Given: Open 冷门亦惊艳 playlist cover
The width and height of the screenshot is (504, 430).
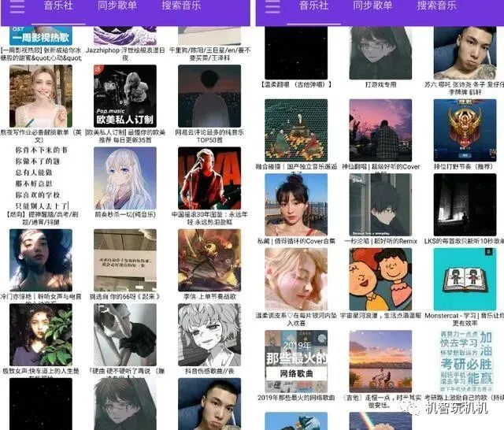Looking at the screenshot, I should click(x=41, y=261).
